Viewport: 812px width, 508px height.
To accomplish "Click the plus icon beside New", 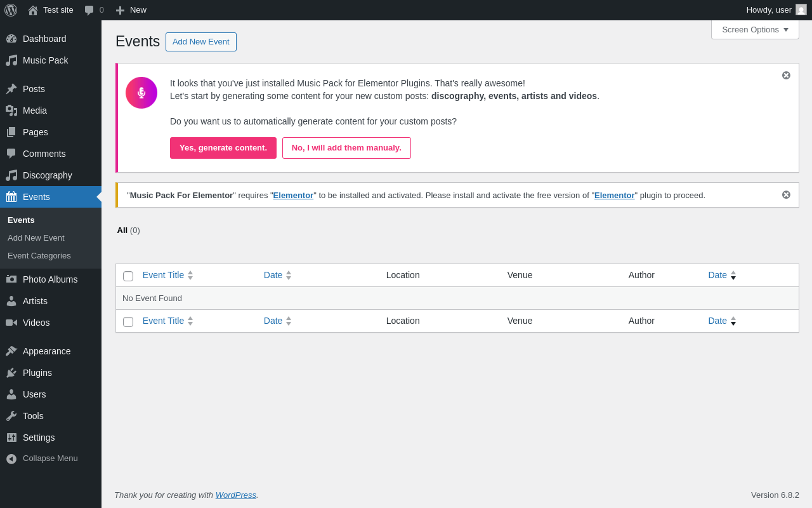I will (120, 10).
